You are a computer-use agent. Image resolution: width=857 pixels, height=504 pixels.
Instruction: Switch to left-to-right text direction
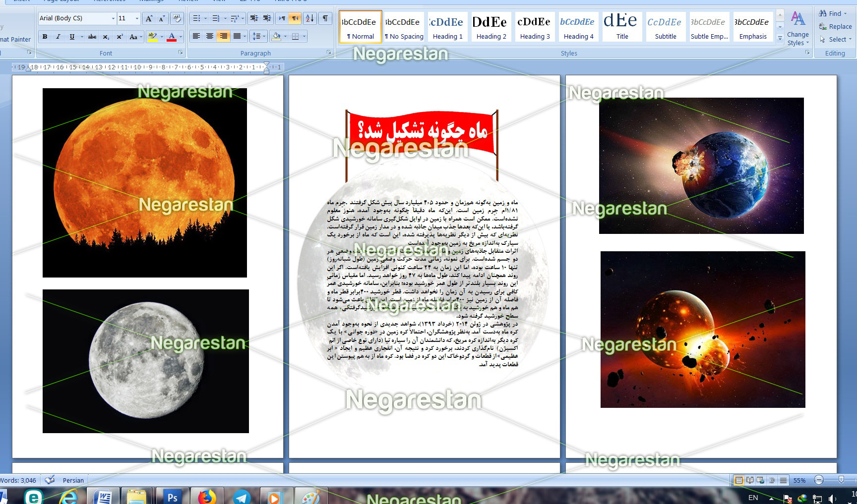282,18
